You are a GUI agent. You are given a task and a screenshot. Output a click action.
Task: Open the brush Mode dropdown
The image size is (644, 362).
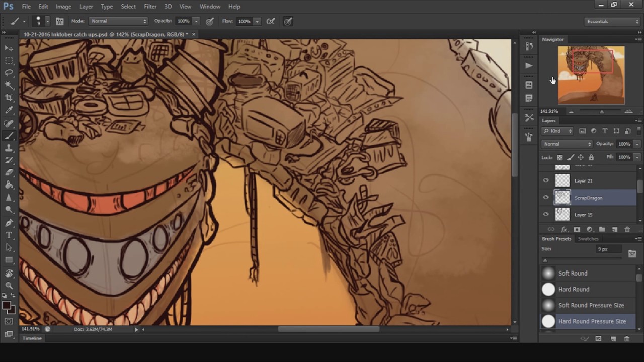click(x=118, y=21)
